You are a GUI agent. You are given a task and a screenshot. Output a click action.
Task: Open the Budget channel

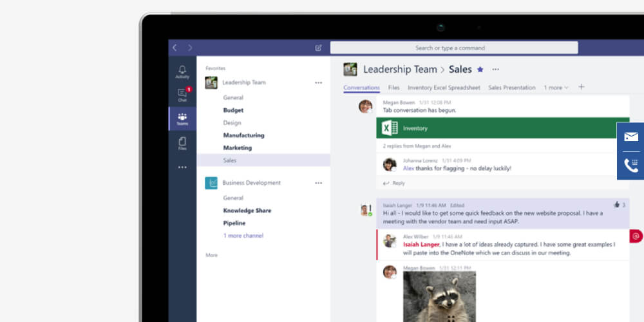[233, 110]
